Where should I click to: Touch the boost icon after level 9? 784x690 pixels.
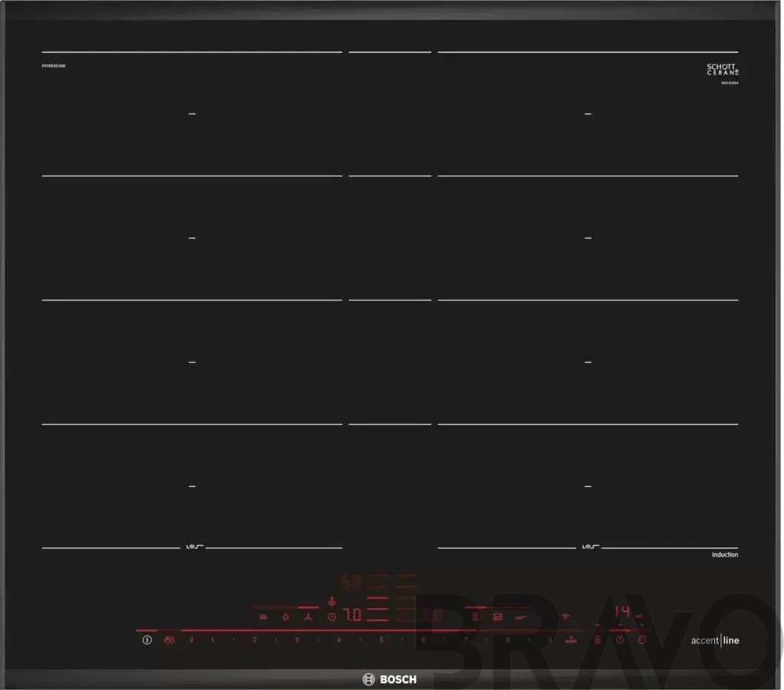pyautogui.click(x=571, y=639)
